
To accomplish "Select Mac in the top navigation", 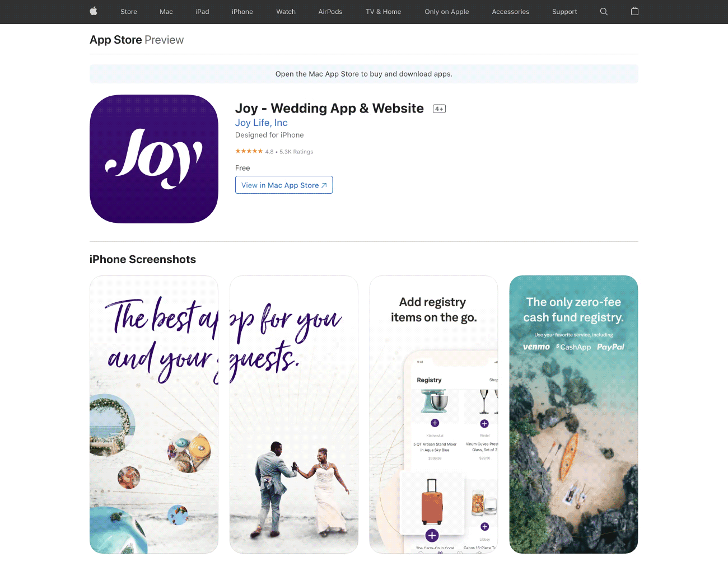I will tap(166, 12).
